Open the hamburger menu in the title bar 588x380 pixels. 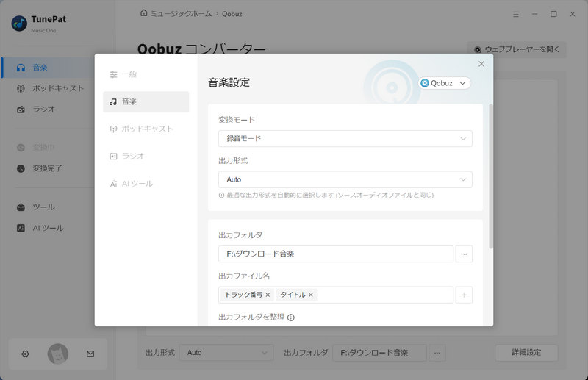[x=516, y=14]
